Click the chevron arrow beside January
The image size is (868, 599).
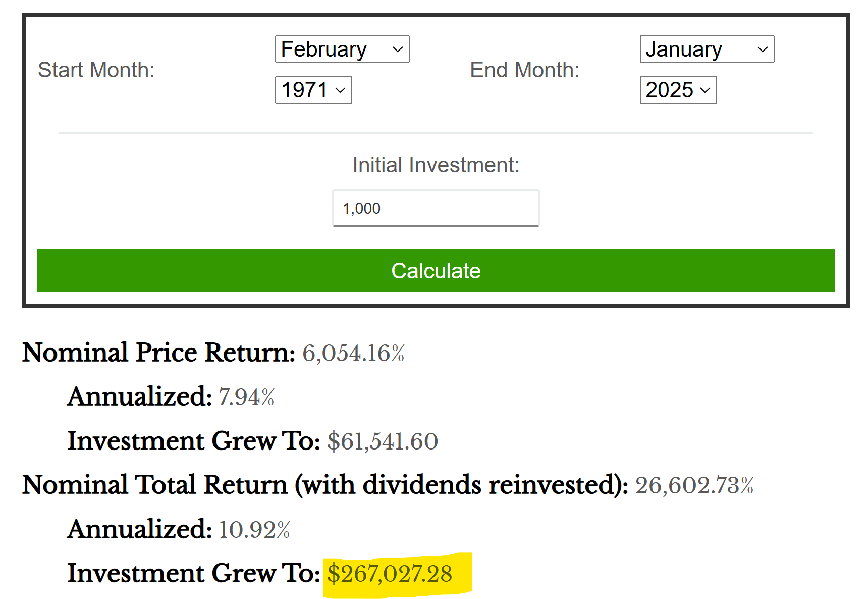(763, 49)
